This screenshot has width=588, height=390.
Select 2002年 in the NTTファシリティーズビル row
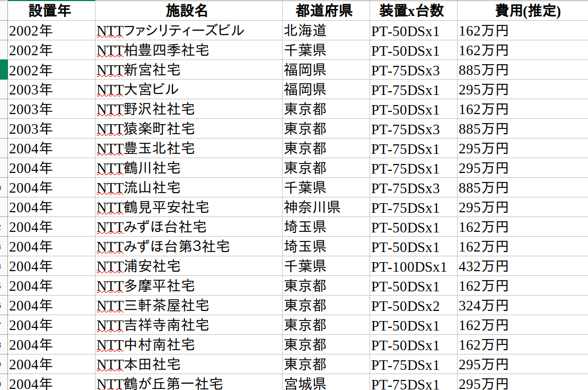pyautogui.click(x=51, y=30)
